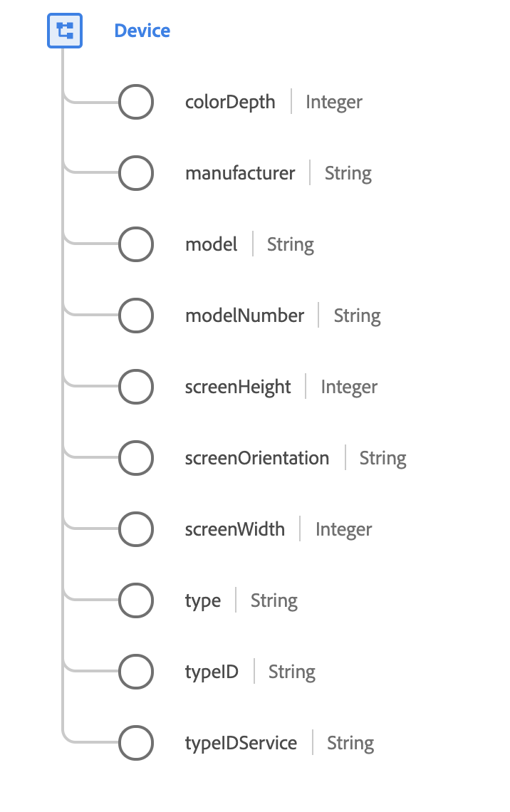Viewport: 510px width, 812px height.
Task: Select the colorDepth field name
Action: pos(230,102)
